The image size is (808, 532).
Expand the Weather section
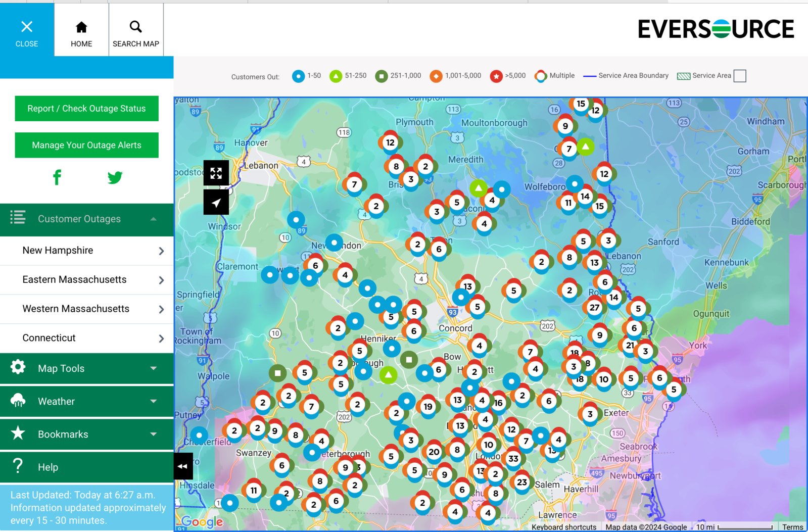click(87, 402)
